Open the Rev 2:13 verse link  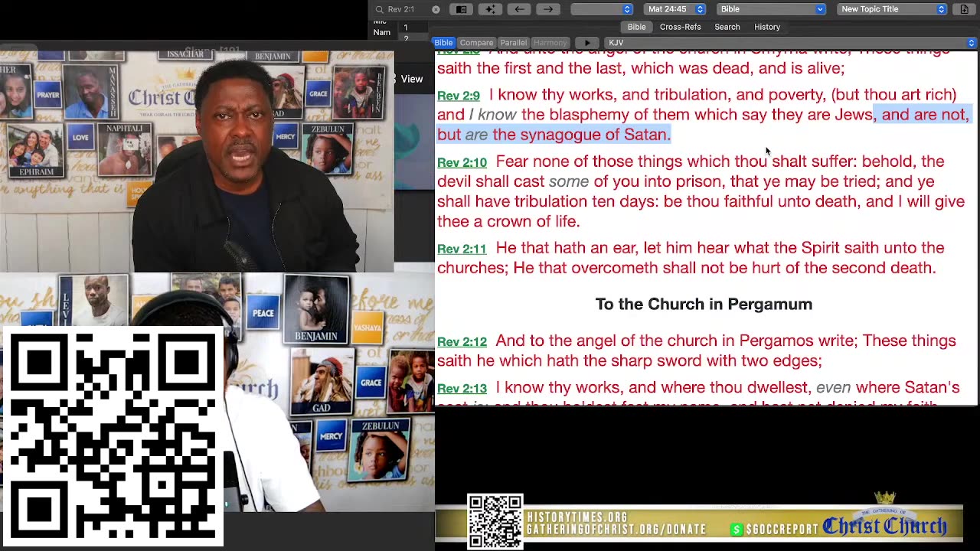click(462, 389)
